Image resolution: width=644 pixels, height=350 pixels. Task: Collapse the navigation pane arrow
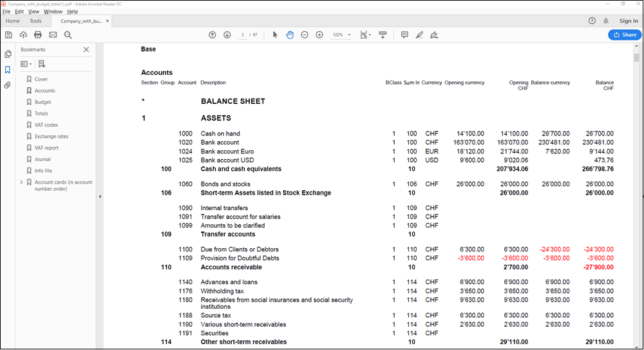pos(100,197)
